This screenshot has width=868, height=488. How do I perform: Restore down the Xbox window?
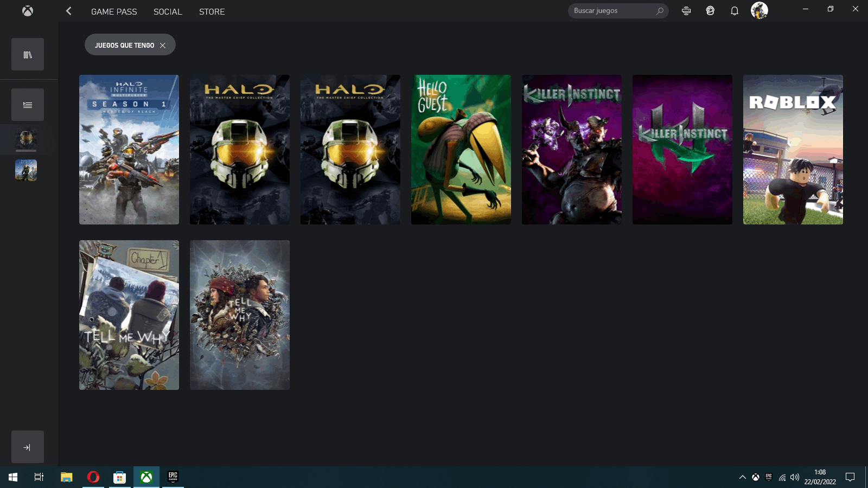(831, 9)
